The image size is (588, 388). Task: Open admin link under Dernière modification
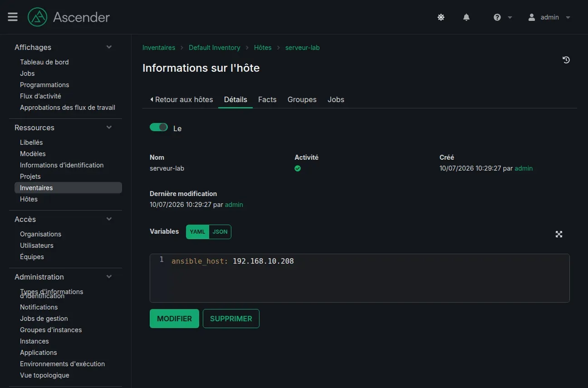click(x=234, y=205)
